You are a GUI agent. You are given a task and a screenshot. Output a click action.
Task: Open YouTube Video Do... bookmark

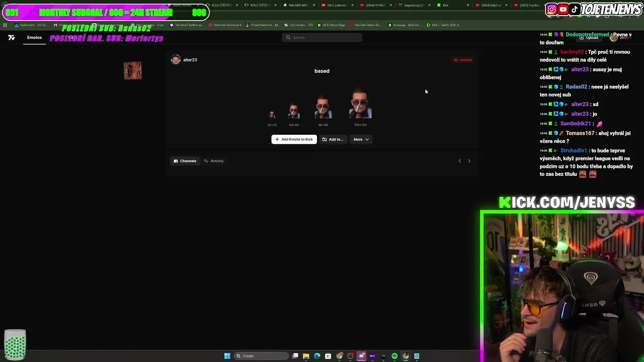coord(365,25)
